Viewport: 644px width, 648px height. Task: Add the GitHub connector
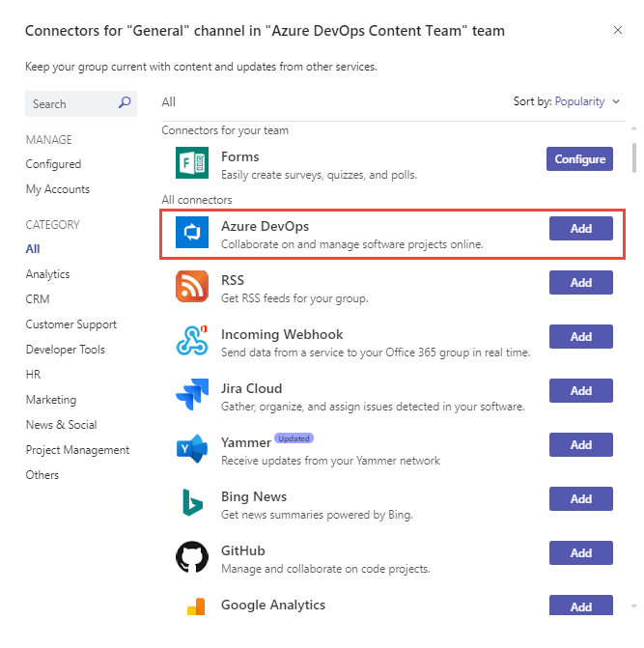[581, 553]
